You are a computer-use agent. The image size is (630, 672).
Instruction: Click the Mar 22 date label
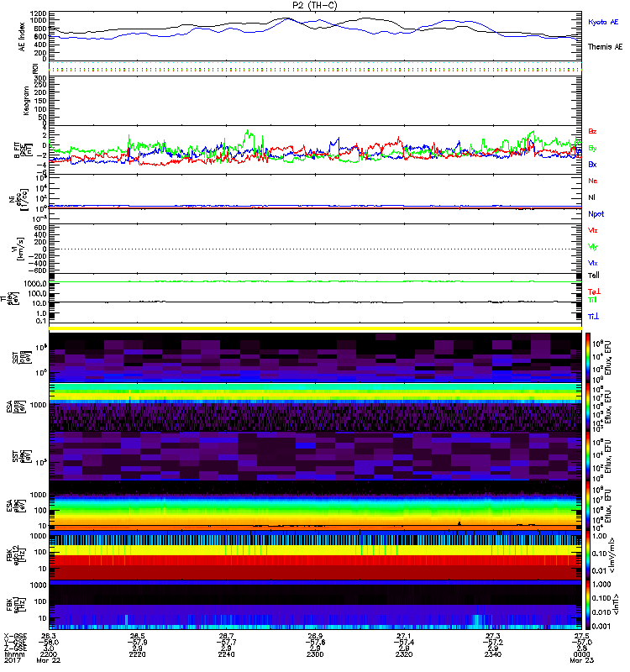(49, 660)
